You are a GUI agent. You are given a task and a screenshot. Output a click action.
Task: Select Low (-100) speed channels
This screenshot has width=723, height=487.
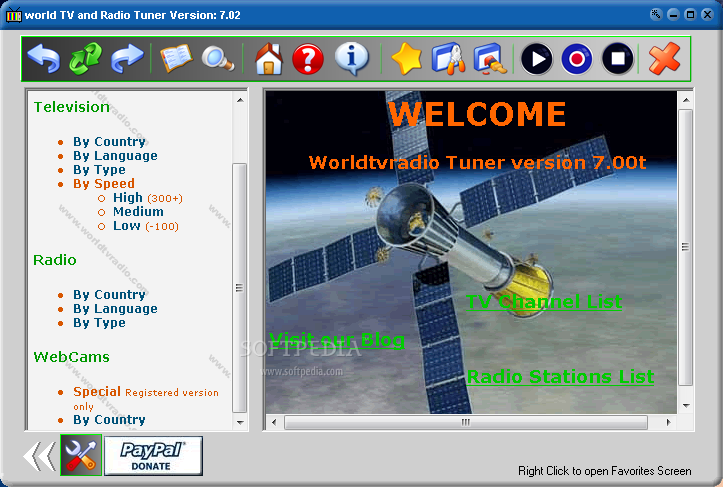click(146, 226)
